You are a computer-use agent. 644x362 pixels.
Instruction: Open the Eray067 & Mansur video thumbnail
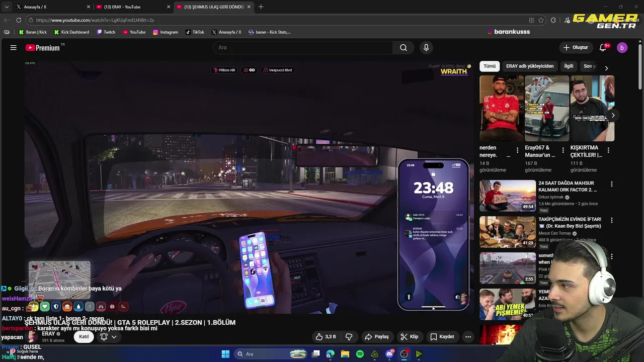point(547,108)
